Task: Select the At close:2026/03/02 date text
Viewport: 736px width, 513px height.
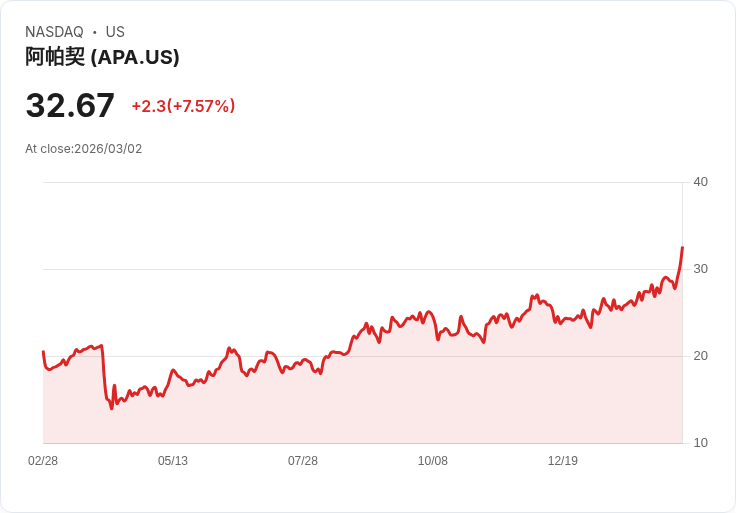Action: (x=84, y=149)
